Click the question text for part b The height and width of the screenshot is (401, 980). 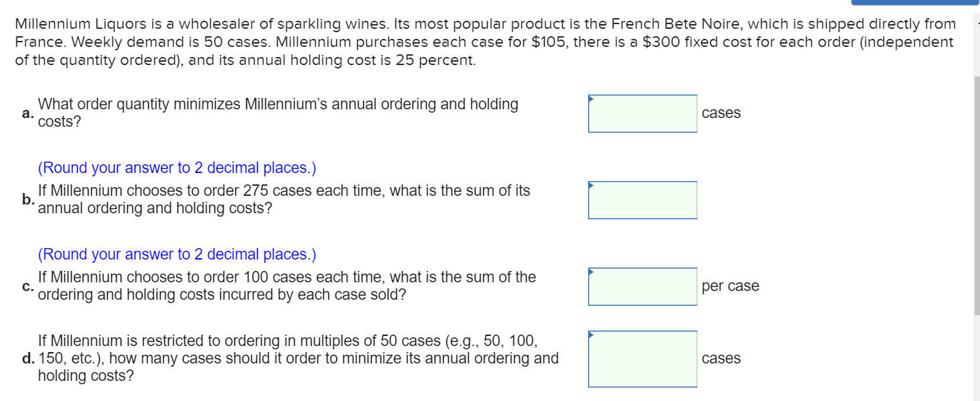click(281, 199)
